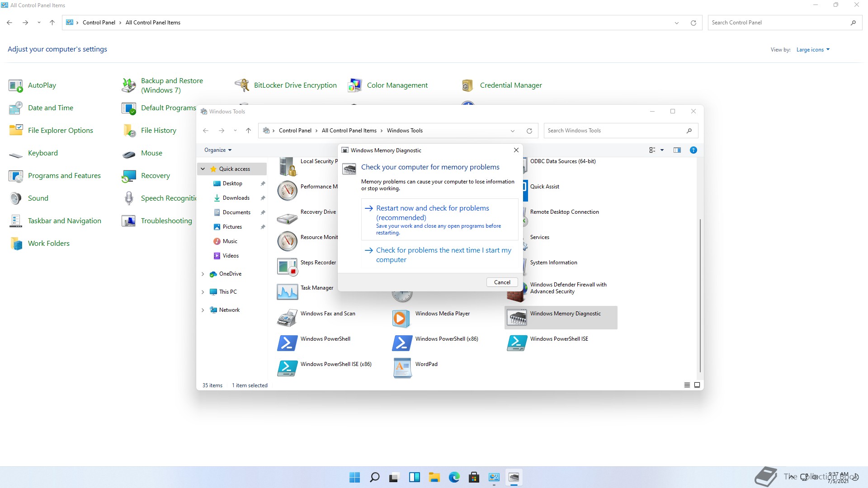Screen dimensions: 868x488
Task: Select Documents in navigation pane
Action: coord(236,212)
